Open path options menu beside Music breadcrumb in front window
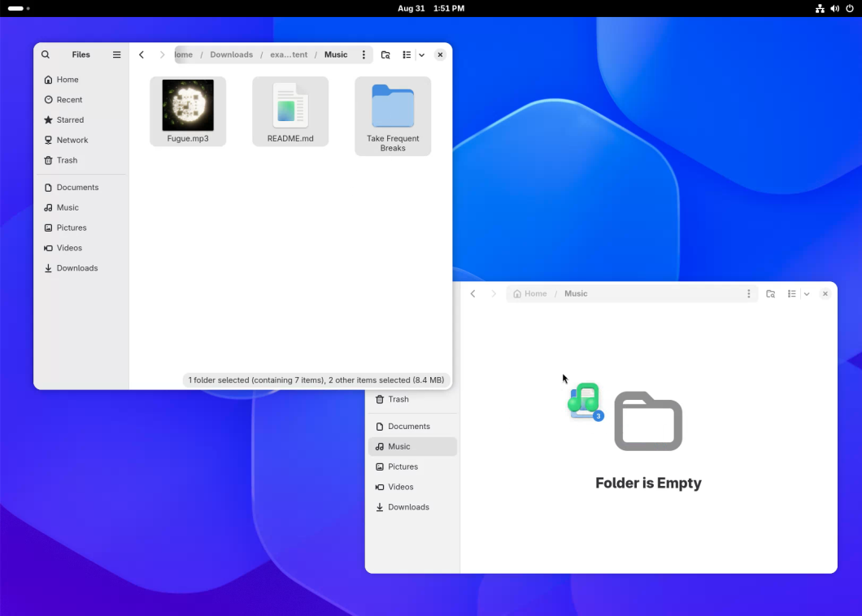 [364, 54]
